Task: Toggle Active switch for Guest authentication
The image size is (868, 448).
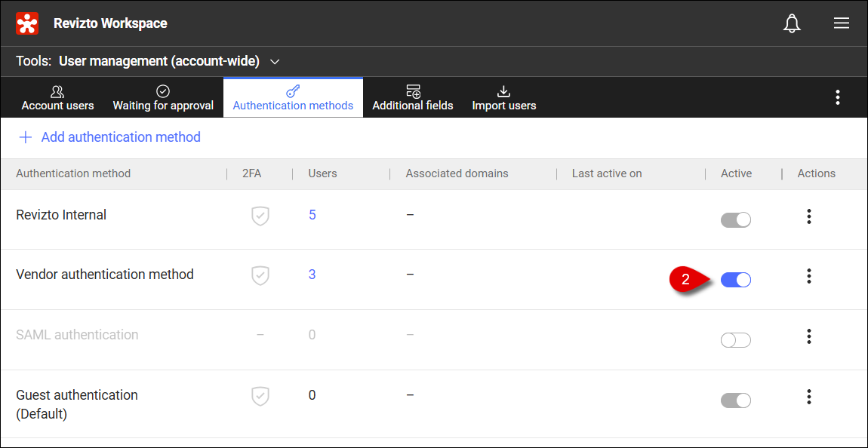Action: pos(736,400)
